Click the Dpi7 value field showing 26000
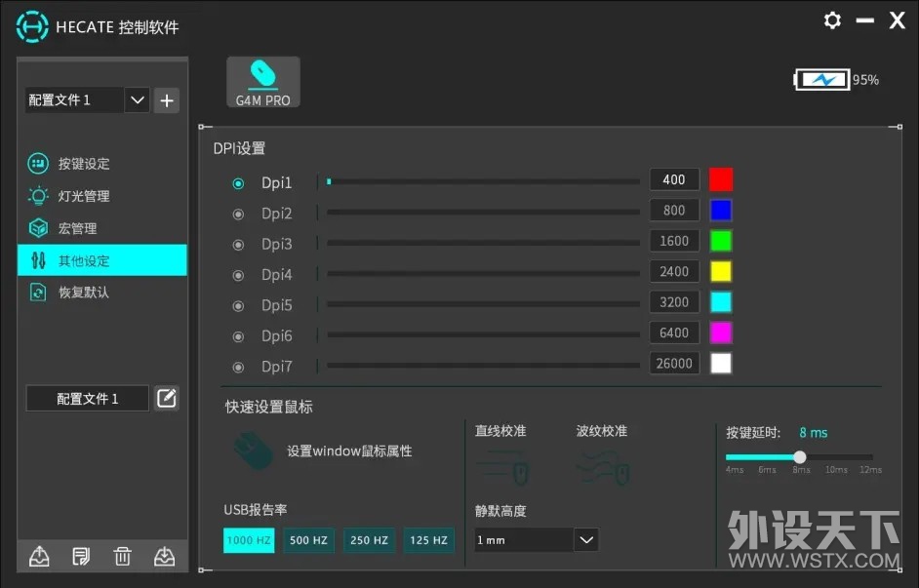919x588 pixels. pyautogui.click(x=674, y=363)
